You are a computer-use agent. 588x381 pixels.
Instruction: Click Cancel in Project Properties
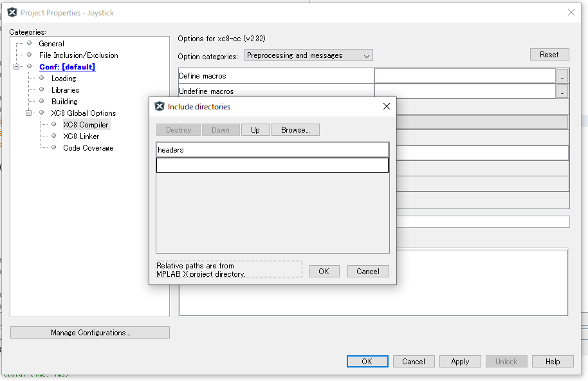(414, 362)
